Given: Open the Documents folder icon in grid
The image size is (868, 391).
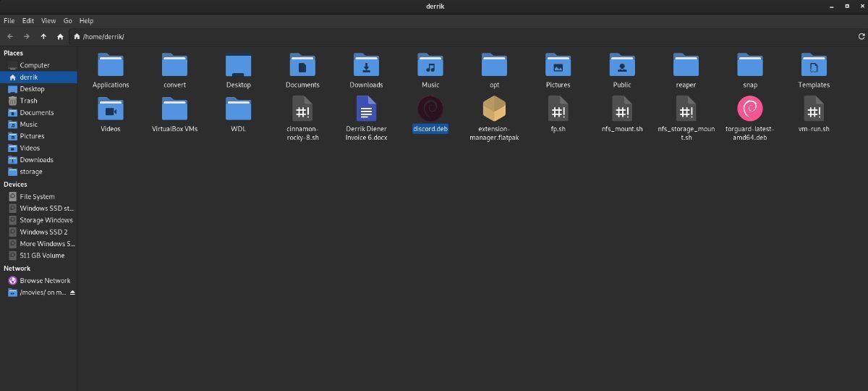Looking at the screenshot, I should [302, 65].
